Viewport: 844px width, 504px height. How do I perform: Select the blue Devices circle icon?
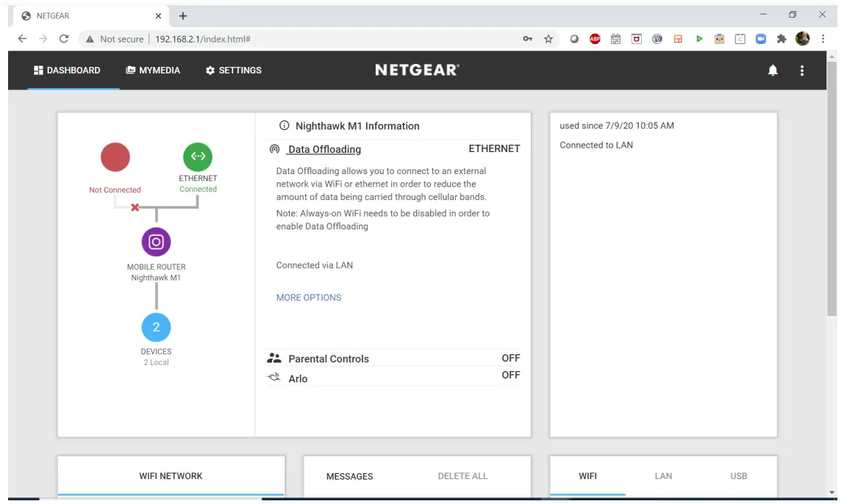click(x=156, y=327)
